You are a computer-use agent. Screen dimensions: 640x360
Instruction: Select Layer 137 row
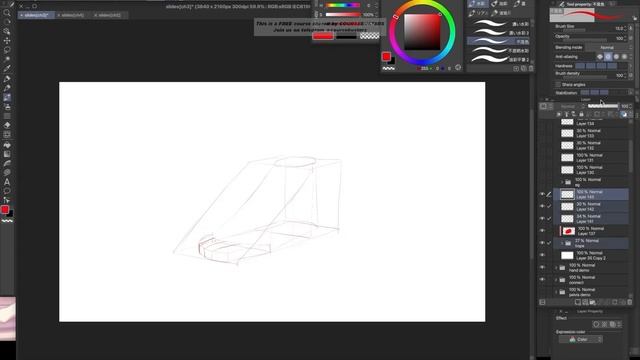point(591,231)
